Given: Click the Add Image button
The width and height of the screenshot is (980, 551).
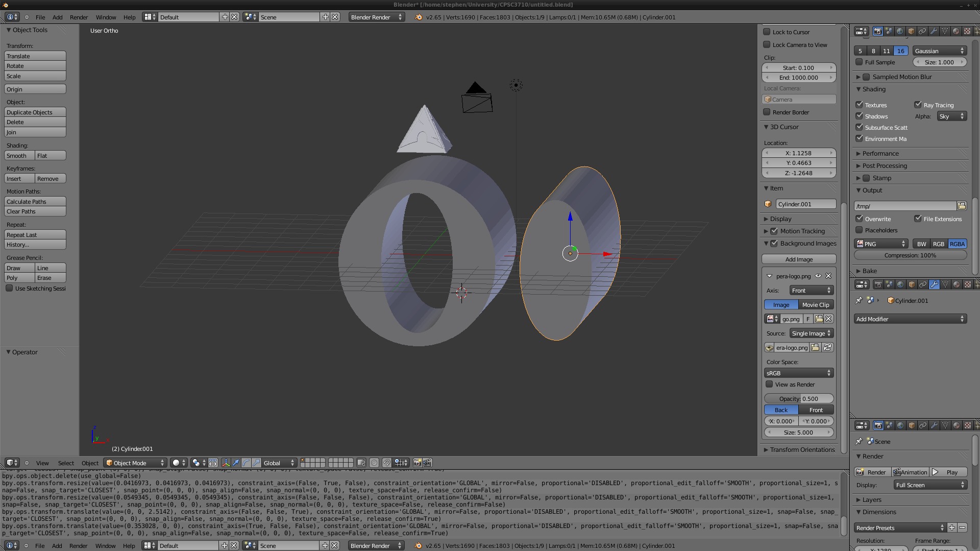Looking at the screenshot, I should pos(799,259).
